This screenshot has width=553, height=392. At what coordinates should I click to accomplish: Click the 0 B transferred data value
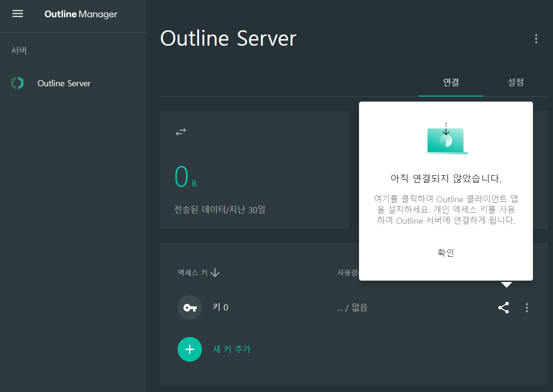coord(186,176)
